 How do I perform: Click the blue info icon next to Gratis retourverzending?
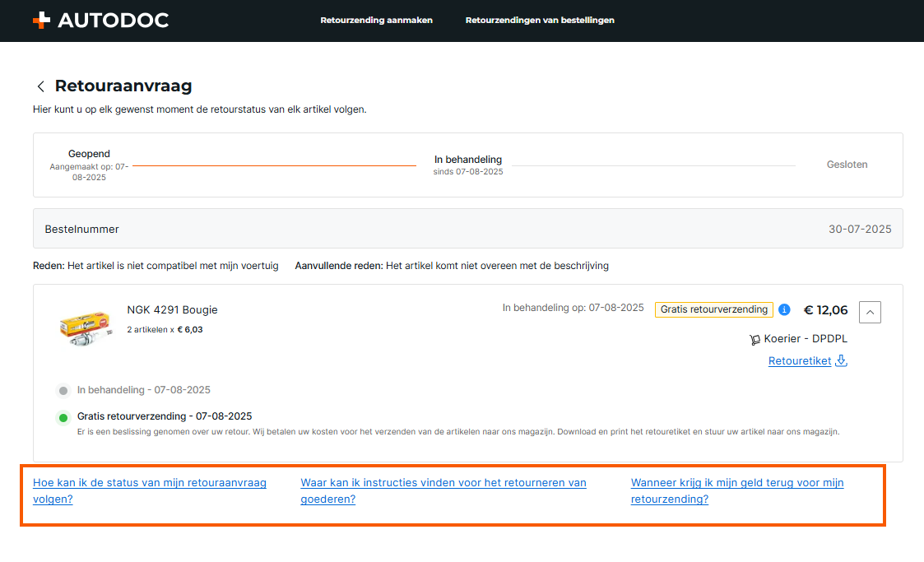[784, 309]
